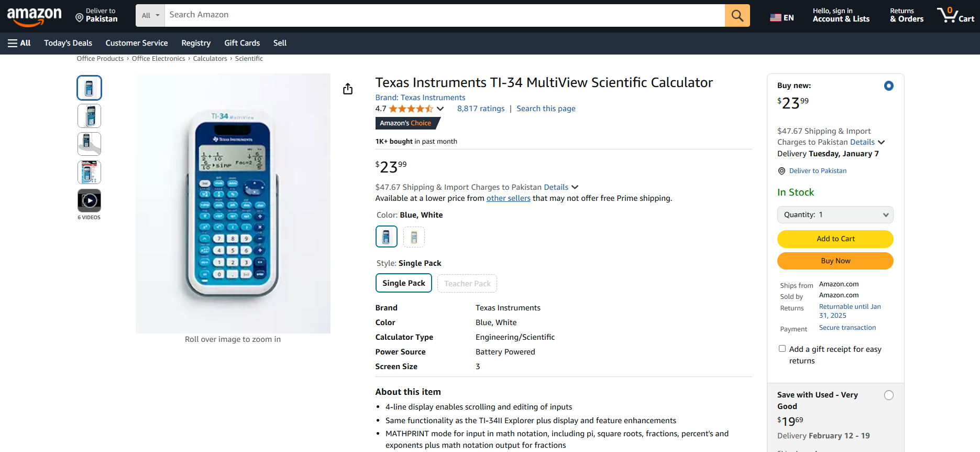Click the In Stock text
The width and height of the screenshot is (980, 452).
pos(796,192)
